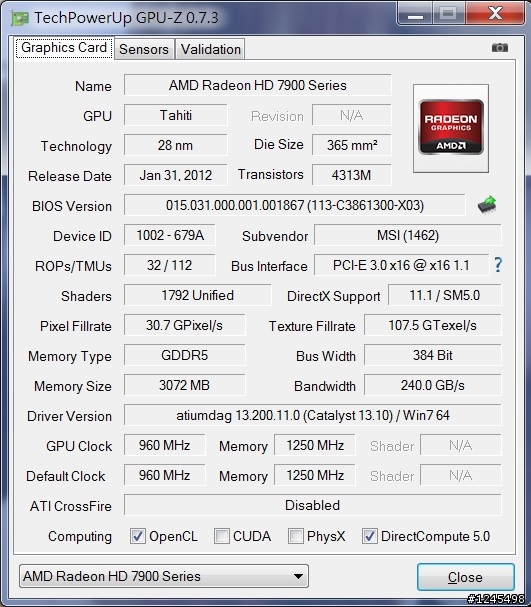Click the Driver Version value field

pos(313,415)
